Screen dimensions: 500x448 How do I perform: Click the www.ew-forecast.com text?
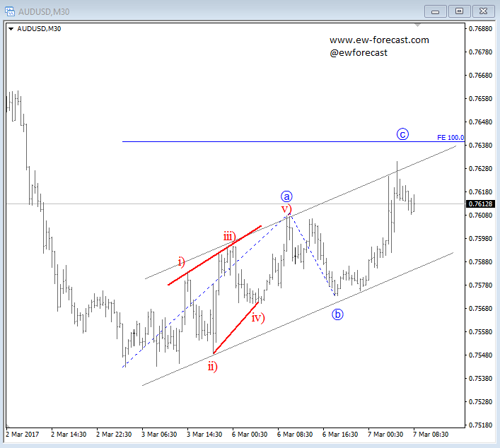379,40
